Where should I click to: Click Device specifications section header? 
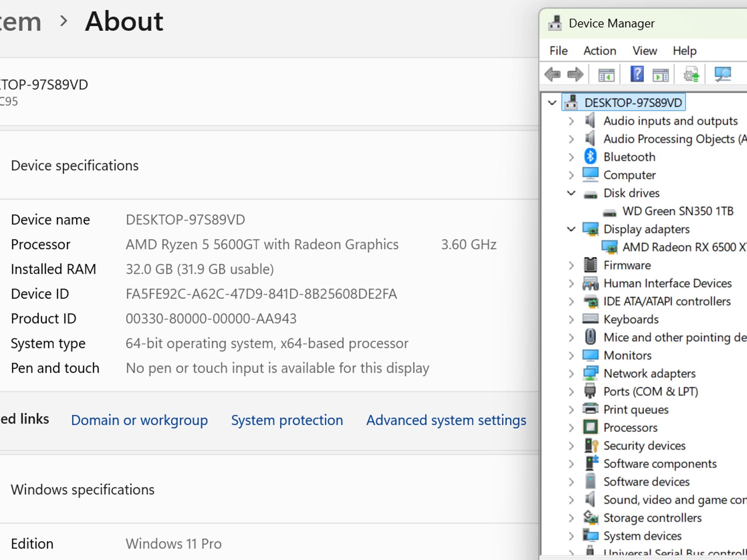pos(75,166)
